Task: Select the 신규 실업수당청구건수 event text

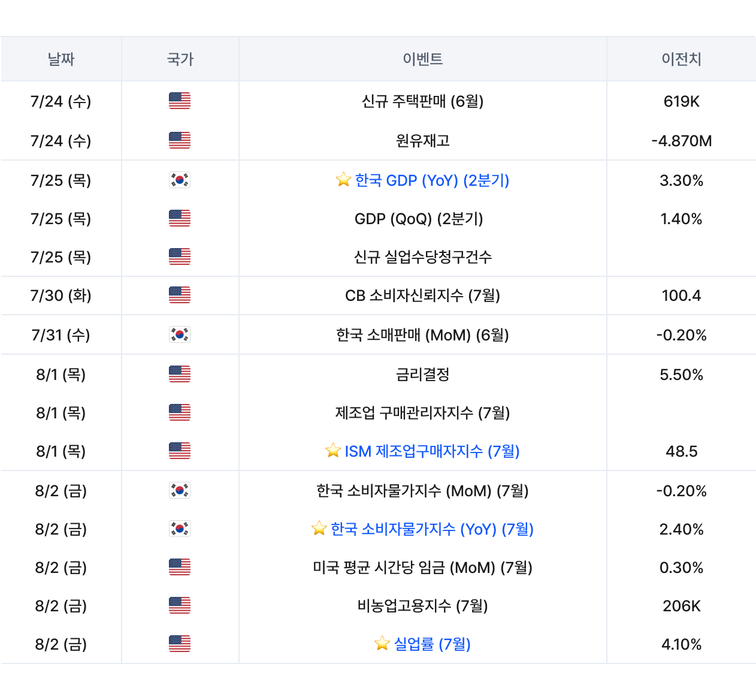Action: [x=423, y=257]
